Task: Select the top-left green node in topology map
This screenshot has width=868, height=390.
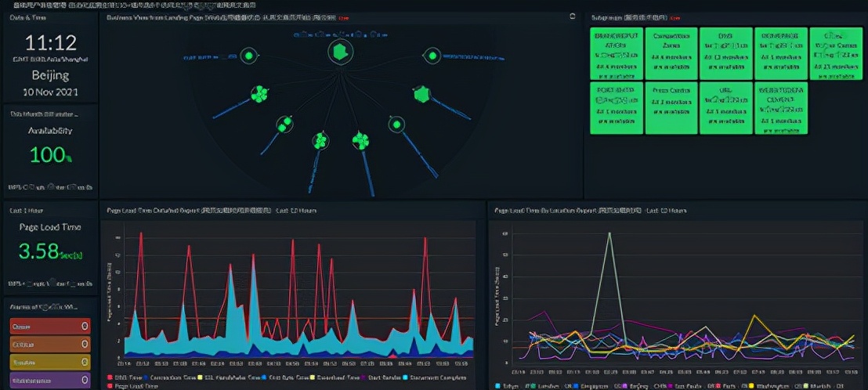Action: click(x=249, y=56)
